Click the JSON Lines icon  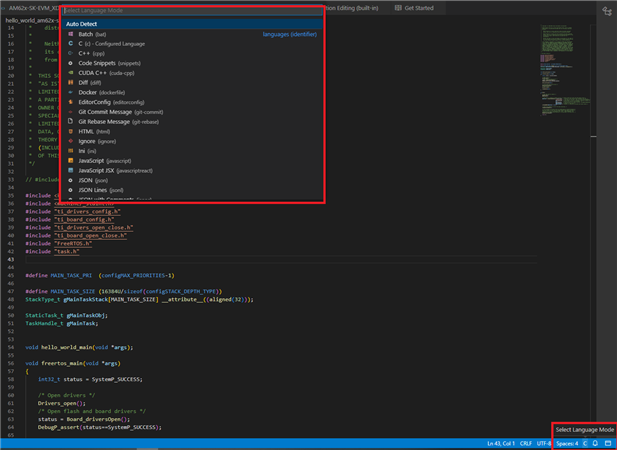coord(70,190)
